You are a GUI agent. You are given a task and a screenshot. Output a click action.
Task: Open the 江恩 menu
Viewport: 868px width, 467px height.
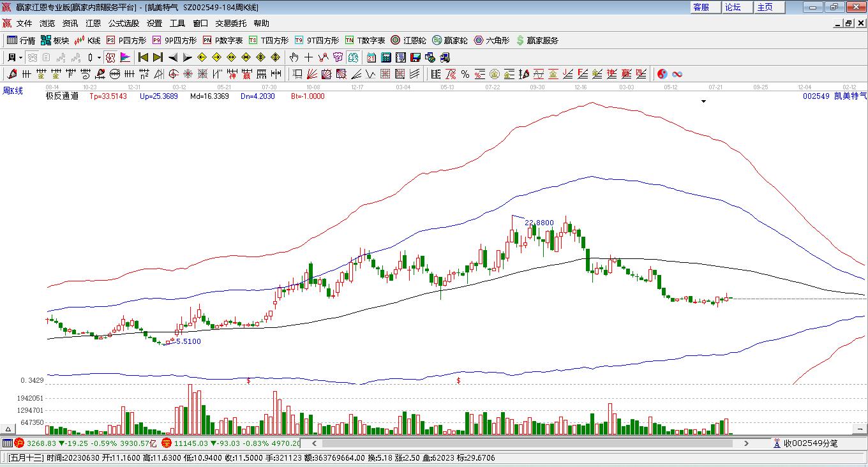click(x=93, y=24)
